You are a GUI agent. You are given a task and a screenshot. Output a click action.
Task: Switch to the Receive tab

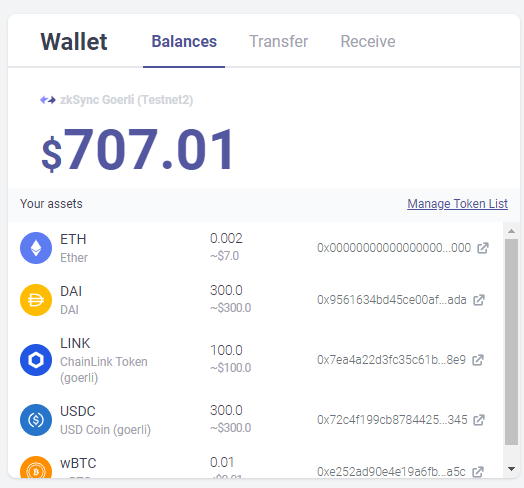(x=368, y=41)
